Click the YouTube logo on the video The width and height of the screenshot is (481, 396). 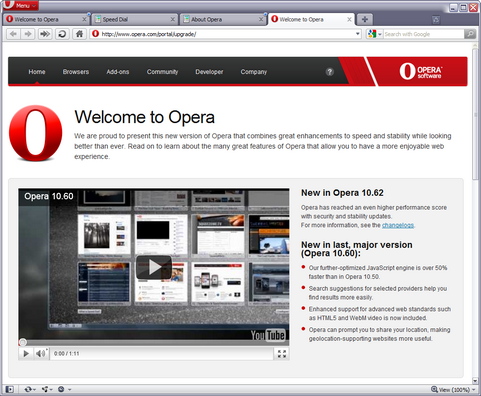pyautogui.click(x=268, y=335)
